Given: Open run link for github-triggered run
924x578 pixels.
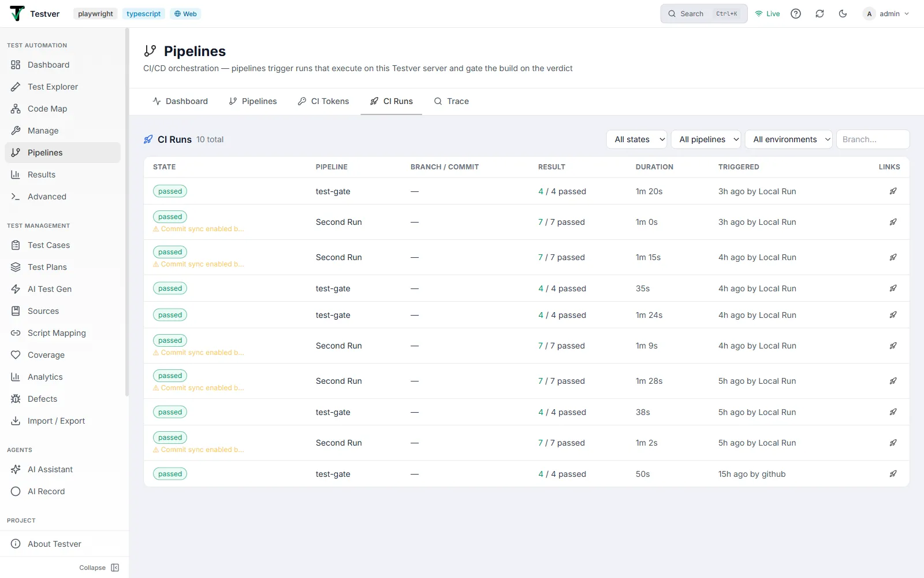Looking at the screenshot, I should pyautogui.click(x=893, y=474).
